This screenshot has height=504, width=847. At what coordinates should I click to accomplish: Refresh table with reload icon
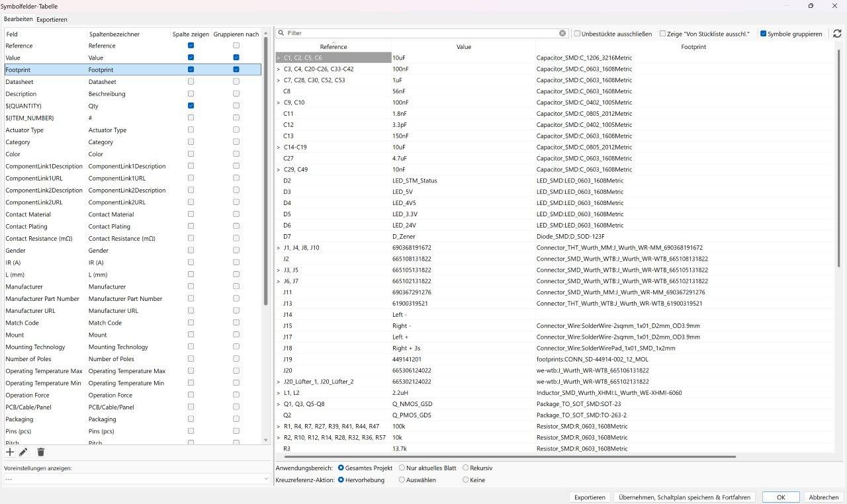tap(837, 34)
